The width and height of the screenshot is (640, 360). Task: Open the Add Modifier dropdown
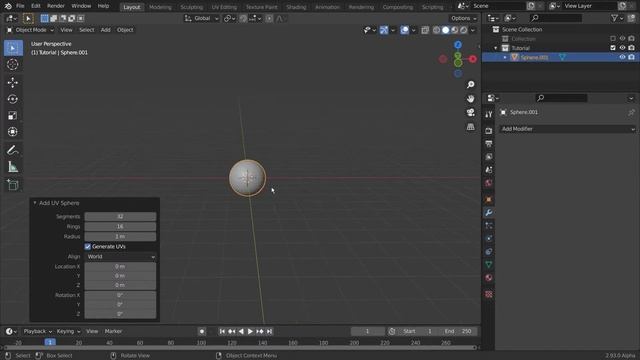point(567,129)
